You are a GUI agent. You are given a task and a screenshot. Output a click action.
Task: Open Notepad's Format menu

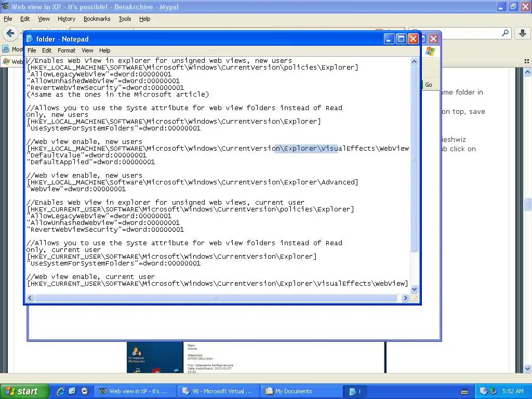(66, 50)
